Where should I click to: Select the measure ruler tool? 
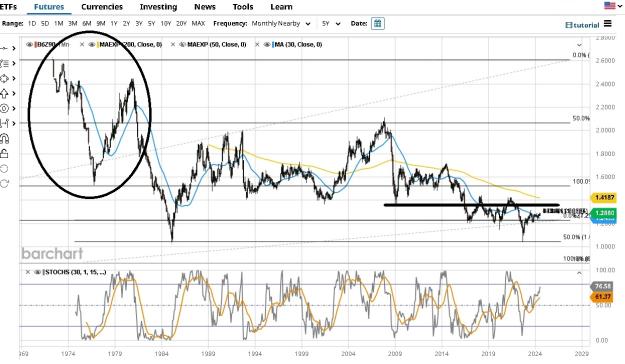click(x=4, y=124)
